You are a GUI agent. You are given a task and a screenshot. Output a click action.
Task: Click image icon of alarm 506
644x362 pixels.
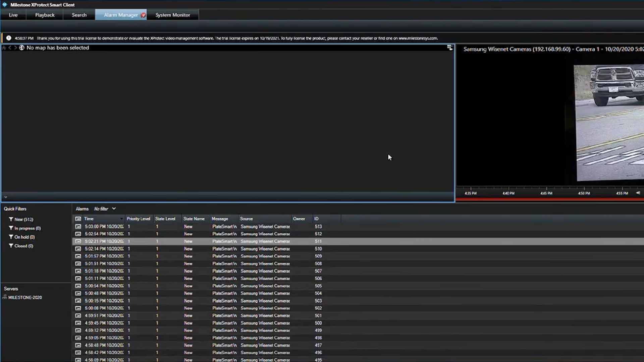[x=78, y=279]
